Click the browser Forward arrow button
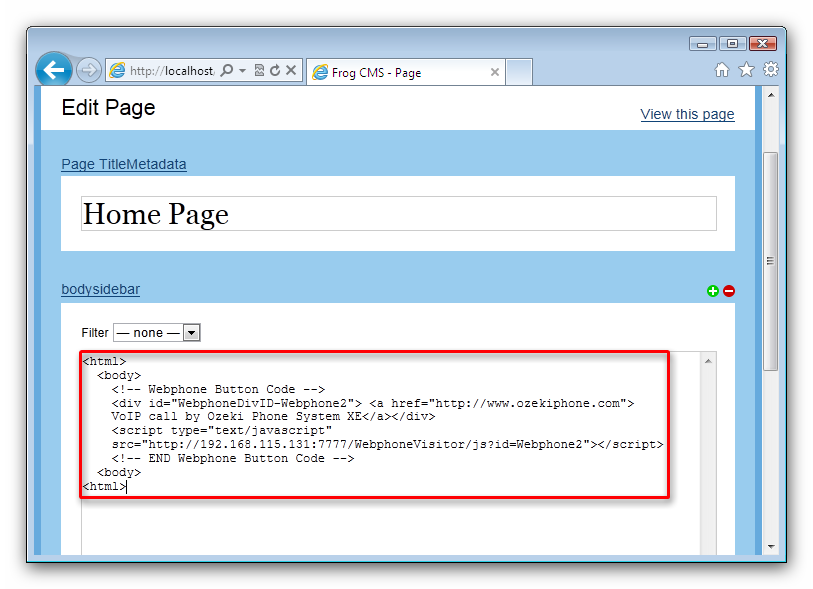 click(88, 70)
